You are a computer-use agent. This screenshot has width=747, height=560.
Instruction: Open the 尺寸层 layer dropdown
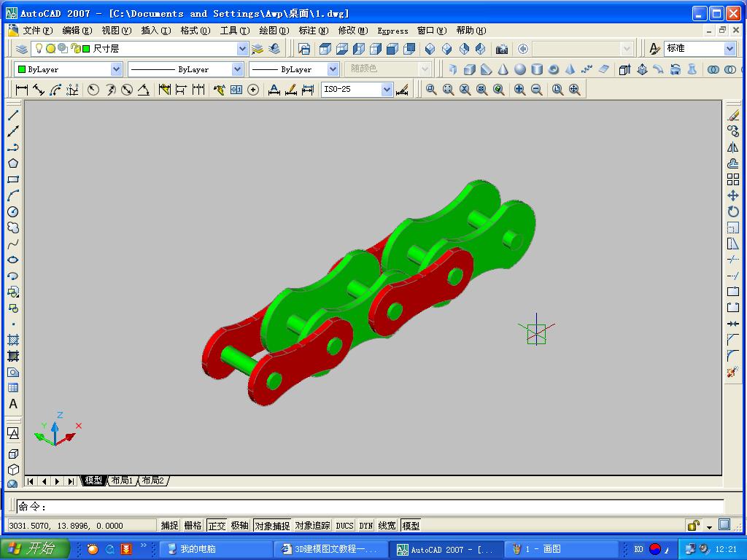242,49
